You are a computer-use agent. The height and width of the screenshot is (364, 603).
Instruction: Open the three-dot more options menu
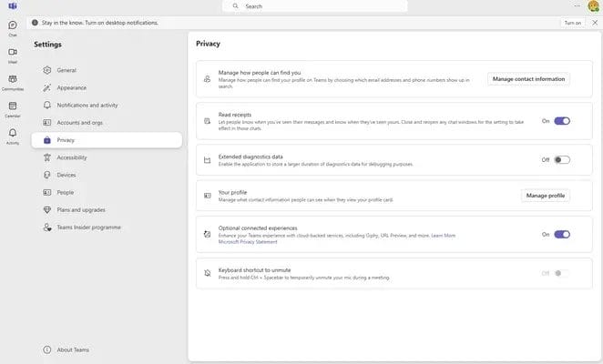(577, 5)
